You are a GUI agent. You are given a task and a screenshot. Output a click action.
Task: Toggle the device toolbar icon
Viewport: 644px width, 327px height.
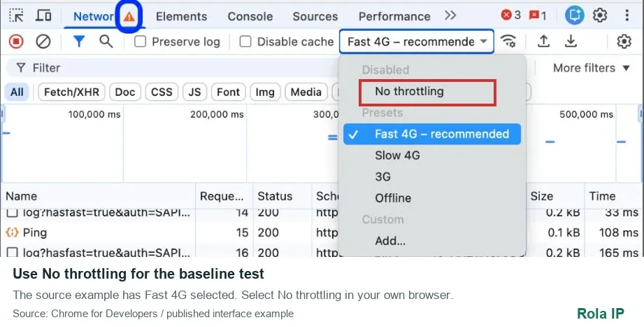(43, 16)
